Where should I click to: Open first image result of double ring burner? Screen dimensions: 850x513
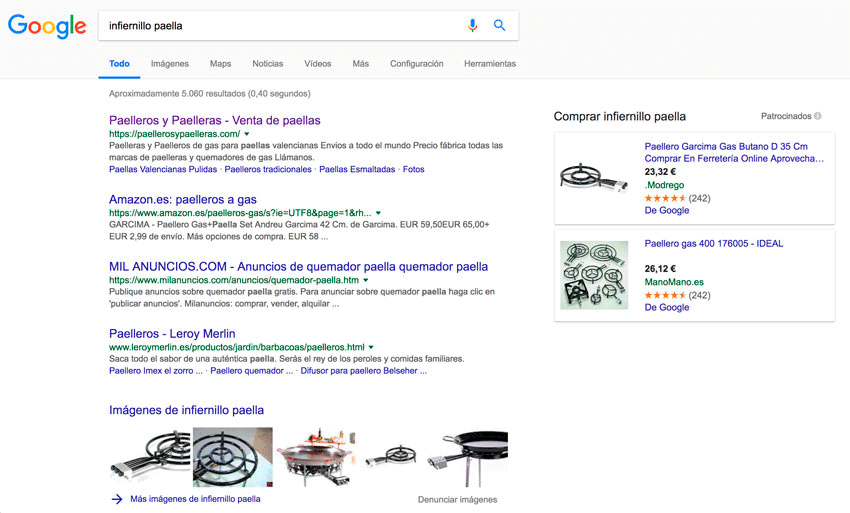(150, 457)
